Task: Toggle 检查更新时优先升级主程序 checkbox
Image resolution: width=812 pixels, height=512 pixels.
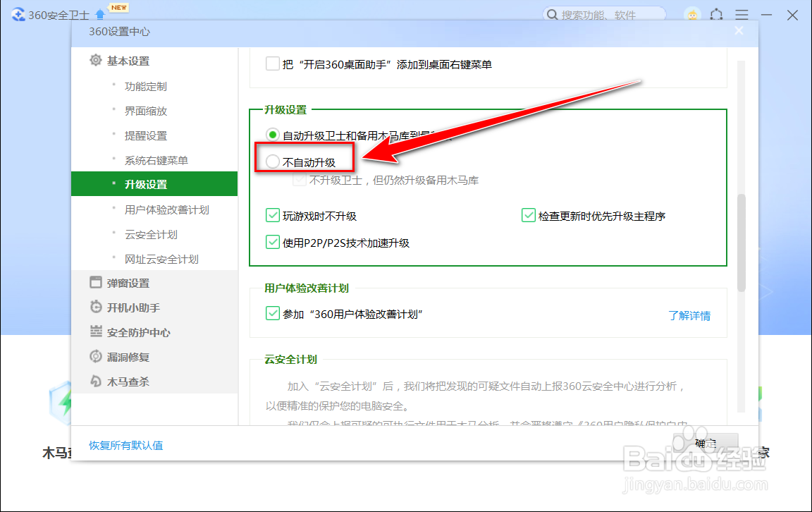Action: click(x=528, y=215)
